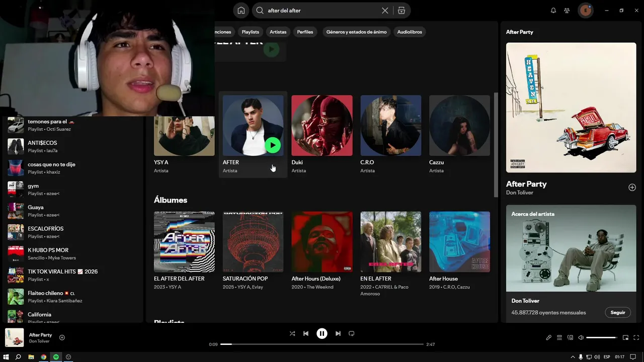Expand hidden system tray icons chevron
The image size is (644, 362).
pyautogui.click(x=573, y=357)
